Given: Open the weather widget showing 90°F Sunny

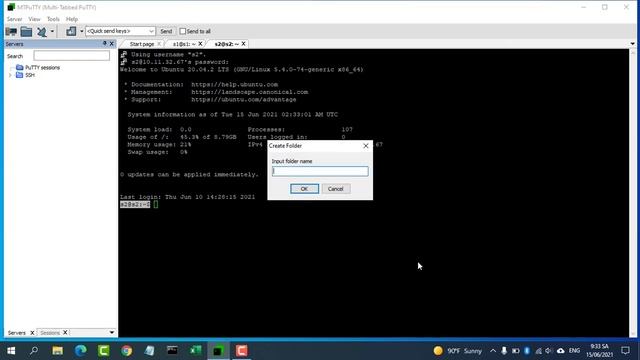Looking at the screenshot, I should [458, 351].
